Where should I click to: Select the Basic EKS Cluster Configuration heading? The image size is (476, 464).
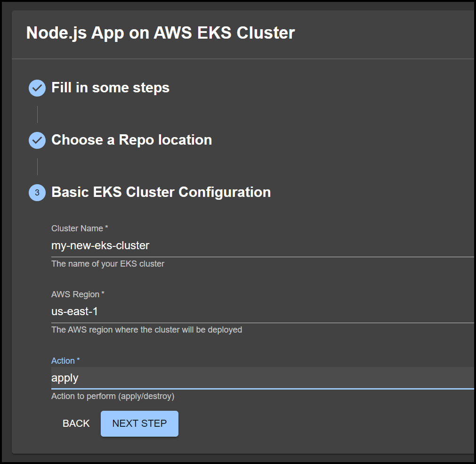click(161, 193)
